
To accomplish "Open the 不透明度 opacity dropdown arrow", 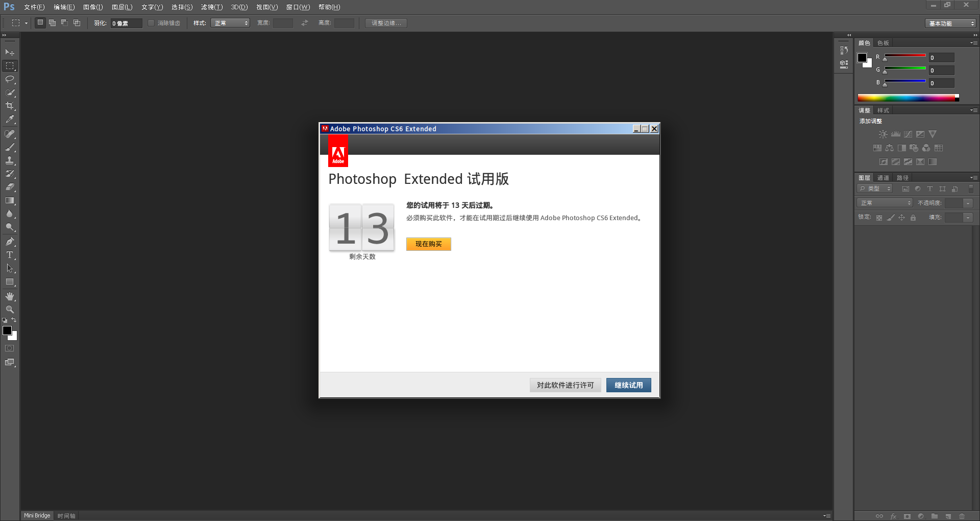I will [968, 203].
